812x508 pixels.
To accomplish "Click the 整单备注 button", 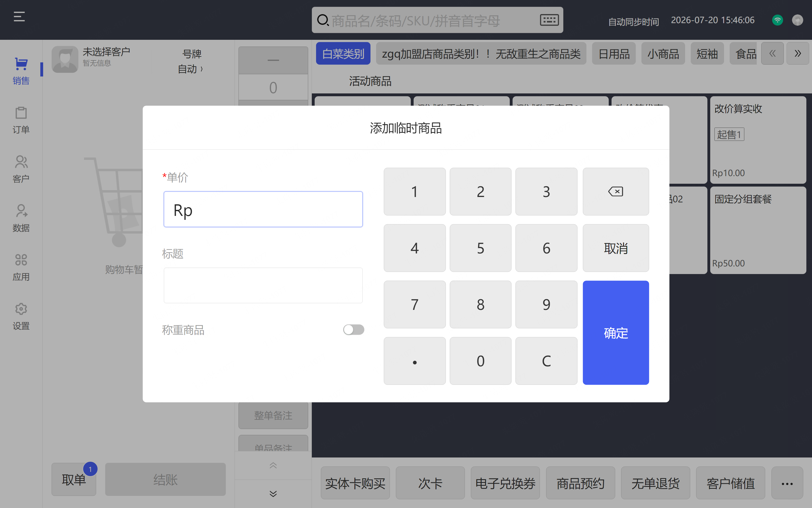I will coord(273,416).
